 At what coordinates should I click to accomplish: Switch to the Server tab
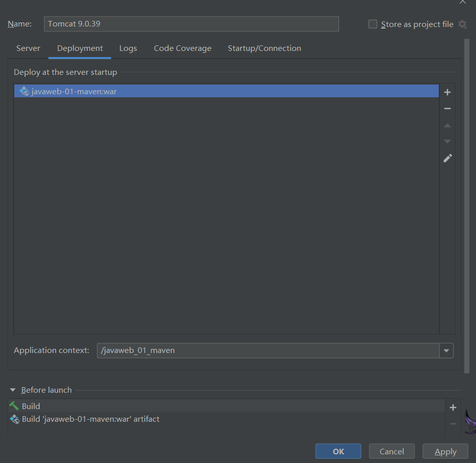28,48
